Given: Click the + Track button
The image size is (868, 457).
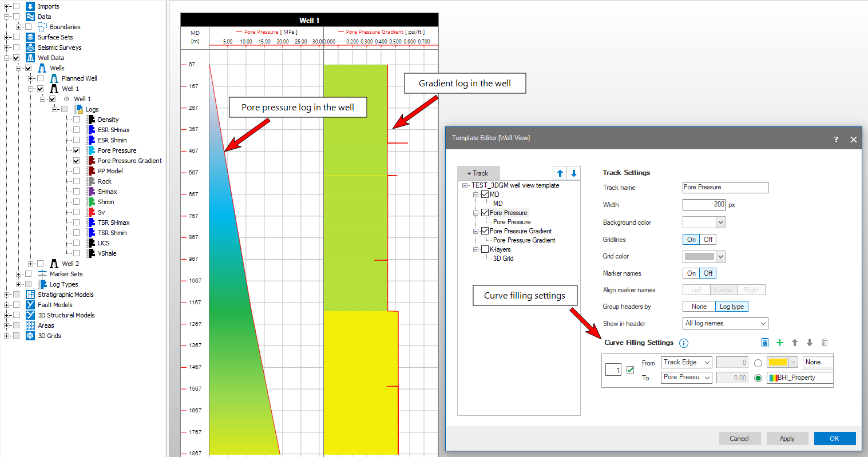Looking at the screenshot, I should [x=478, y=173].
